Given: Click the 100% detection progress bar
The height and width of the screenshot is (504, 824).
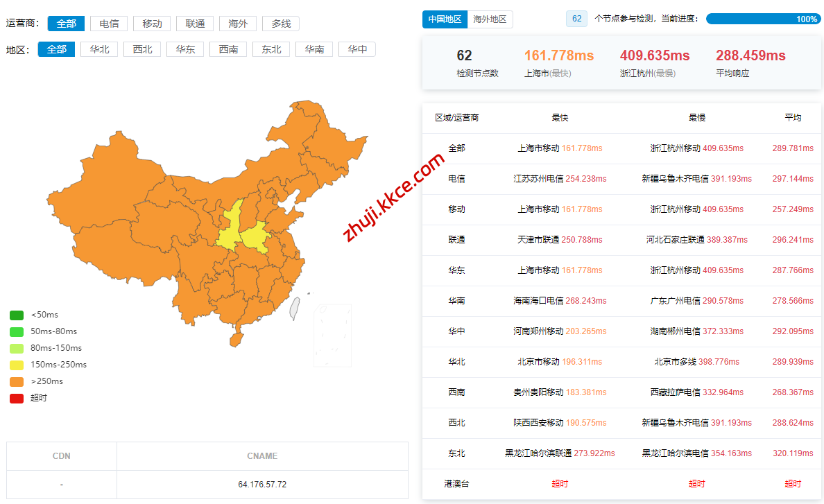Looking at the screenshot, I should [762, 19].
